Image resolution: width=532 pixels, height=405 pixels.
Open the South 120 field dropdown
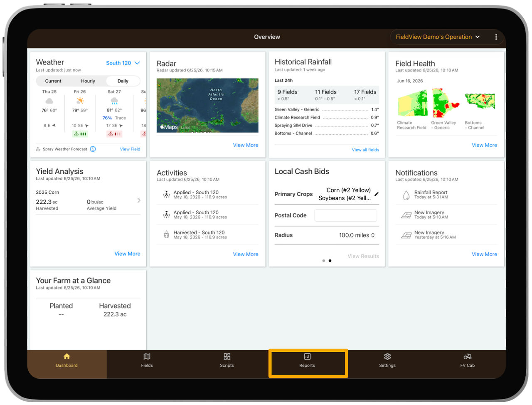pyautogui.click(x=123, y=63)
